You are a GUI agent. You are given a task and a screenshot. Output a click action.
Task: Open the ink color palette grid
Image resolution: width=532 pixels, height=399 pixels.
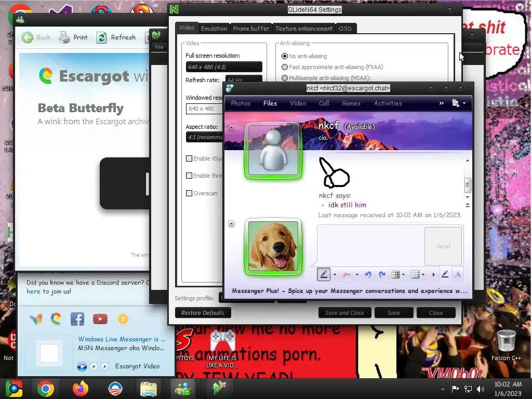pos(395,274)
